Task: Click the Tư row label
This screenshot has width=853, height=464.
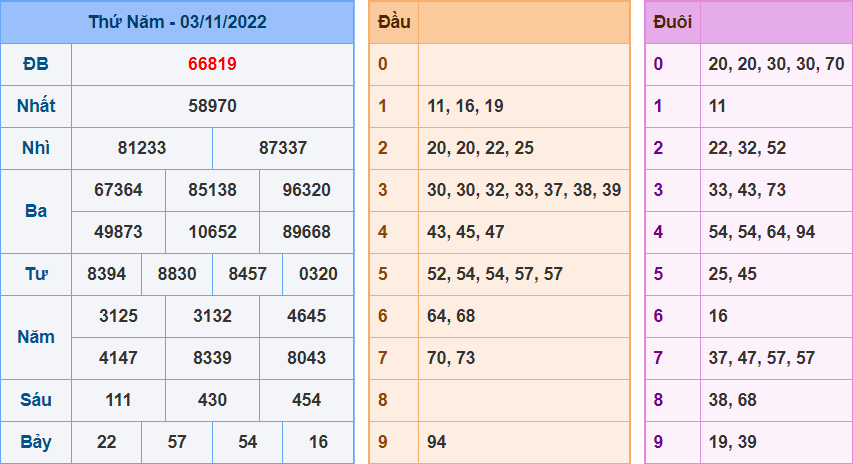Action: click(x=36, y=274)
